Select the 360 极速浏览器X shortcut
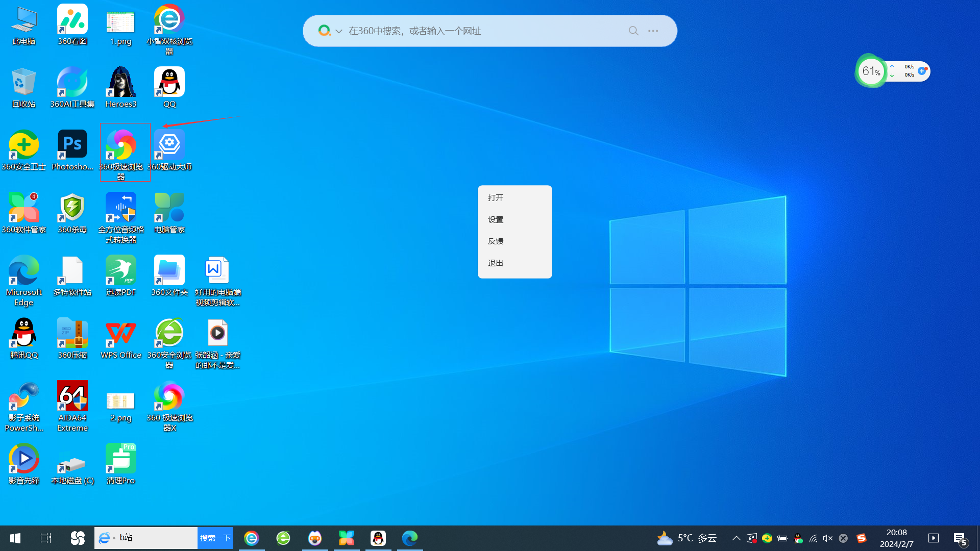This screenshot has height=551, width=980. (169, 406)
